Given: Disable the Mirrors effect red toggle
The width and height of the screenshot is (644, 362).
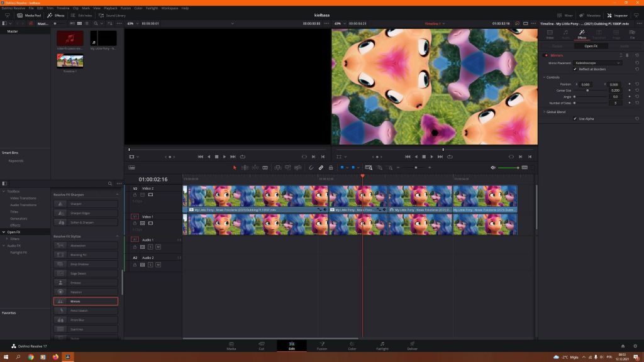Looking at the screenshot, I should click(546, 55).
